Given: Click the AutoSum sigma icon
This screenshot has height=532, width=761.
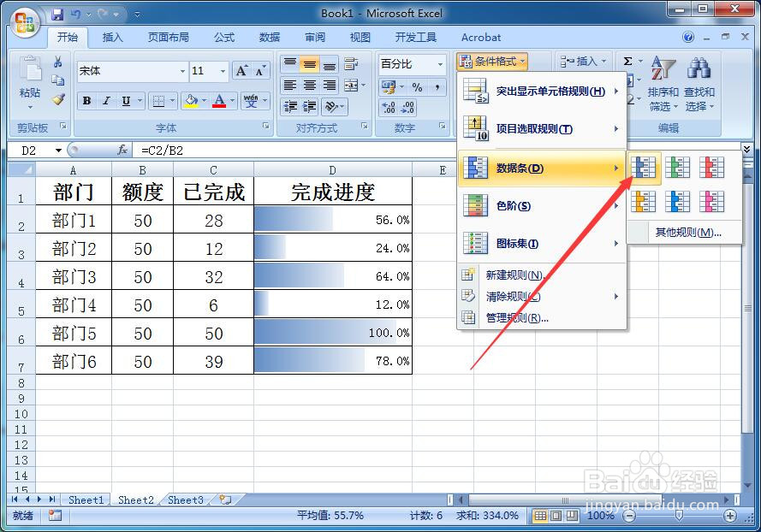Looking at the screenshot, I should click(630, 61).
